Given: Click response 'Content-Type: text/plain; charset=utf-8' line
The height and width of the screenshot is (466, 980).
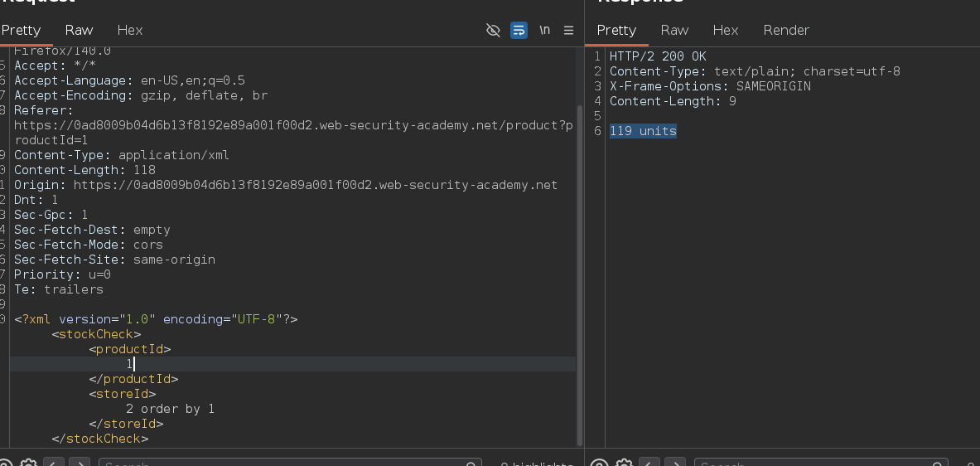Looking at the screenshot, I should [755, 71].
